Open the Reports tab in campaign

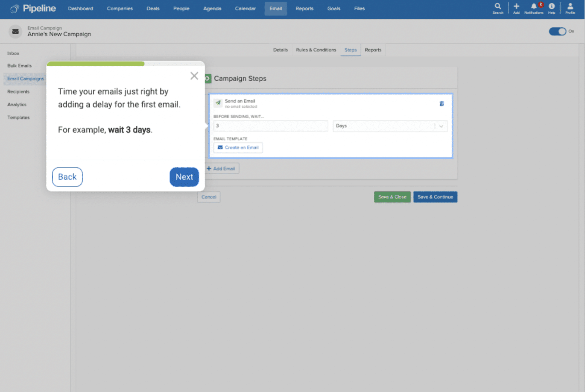[x=373, y=50]
